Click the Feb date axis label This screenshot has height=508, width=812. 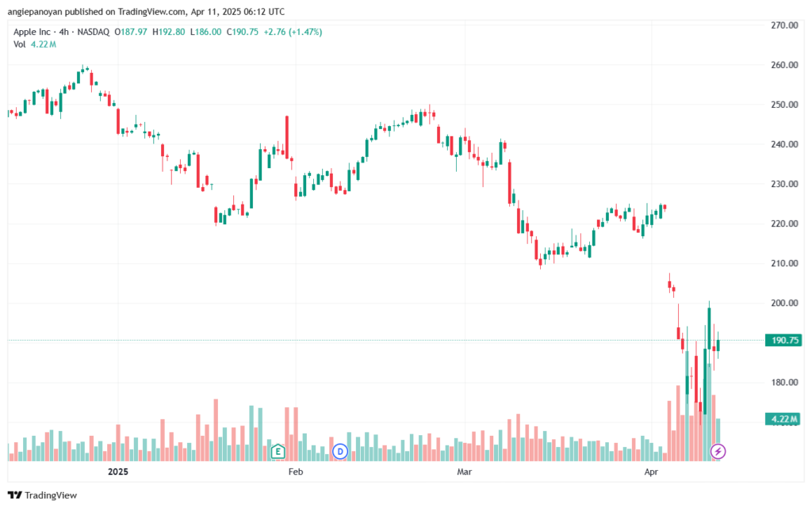[295, 472]
